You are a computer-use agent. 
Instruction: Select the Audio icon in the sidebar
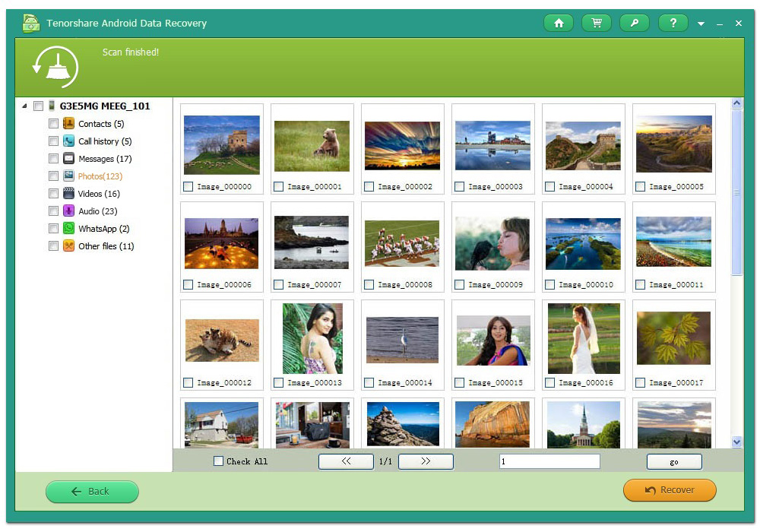coord(68,211)
